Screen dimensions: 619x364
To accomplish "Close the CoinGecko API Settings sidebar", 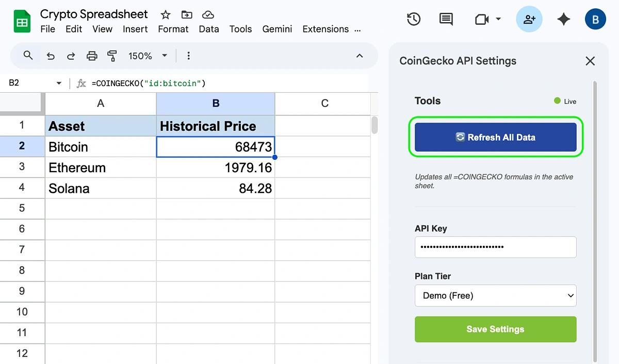I will click(x=590, y=61).
